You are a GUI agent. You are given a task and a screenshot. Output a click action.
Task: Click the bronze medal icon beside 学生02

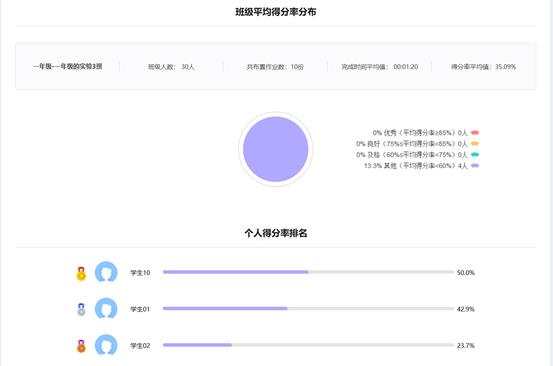(x=81, y=346)
